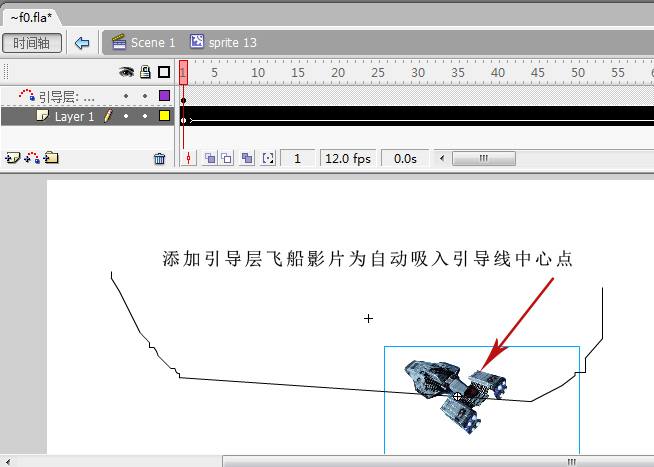Go to Scene 1 in breadcrumb
The height and width of the screenshot is (467, 654).
144,43
